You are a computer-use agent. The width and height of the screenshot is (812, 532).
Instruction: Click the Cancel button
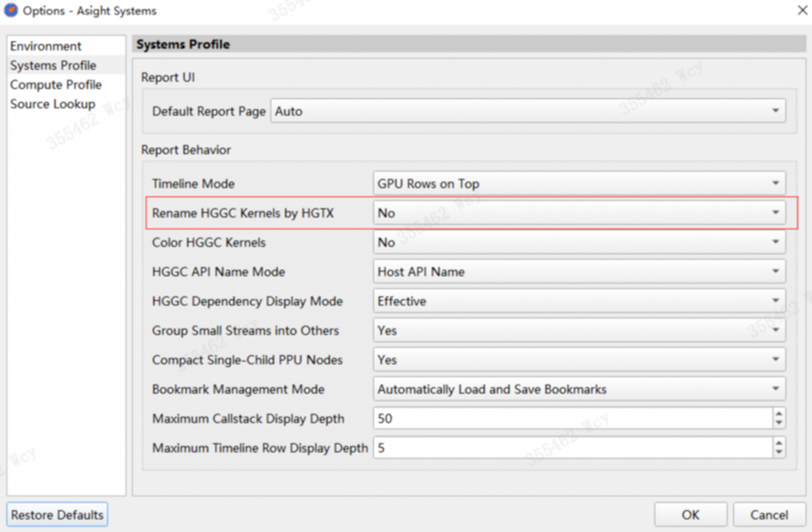[x=769, y=515]
